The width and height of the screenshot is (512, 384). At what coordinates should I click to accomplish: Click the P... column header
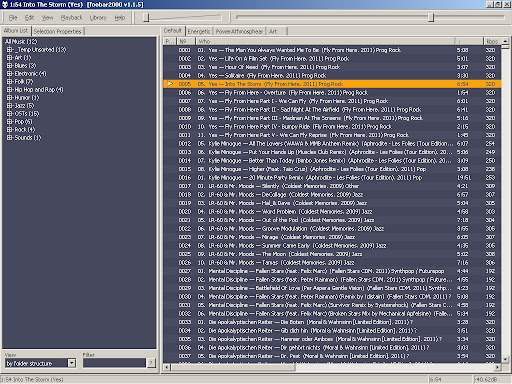point(170,41)
